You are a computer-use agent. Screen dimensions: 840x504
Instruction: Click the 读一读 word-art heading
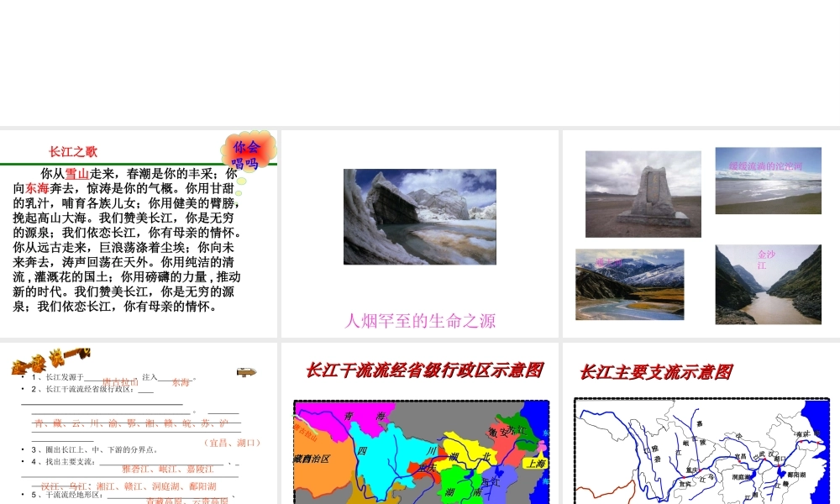(51, 360)
